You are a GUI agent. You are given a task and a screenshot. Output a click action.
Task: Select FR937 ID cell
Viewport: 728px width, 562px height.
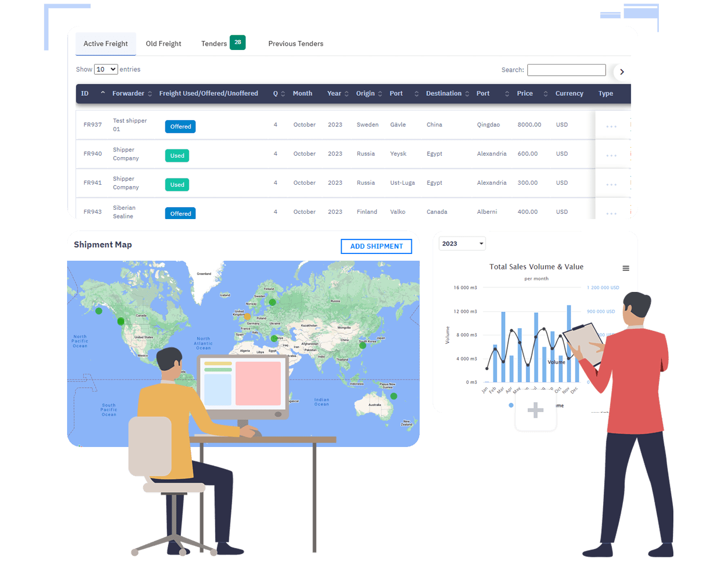click(93, 125)
